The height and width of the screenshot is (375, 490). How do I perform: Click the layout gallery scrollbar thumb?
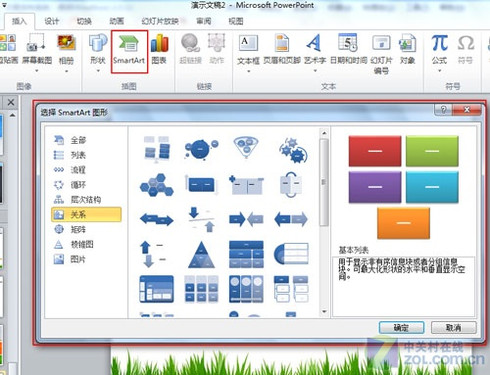[x=324, y=182]
